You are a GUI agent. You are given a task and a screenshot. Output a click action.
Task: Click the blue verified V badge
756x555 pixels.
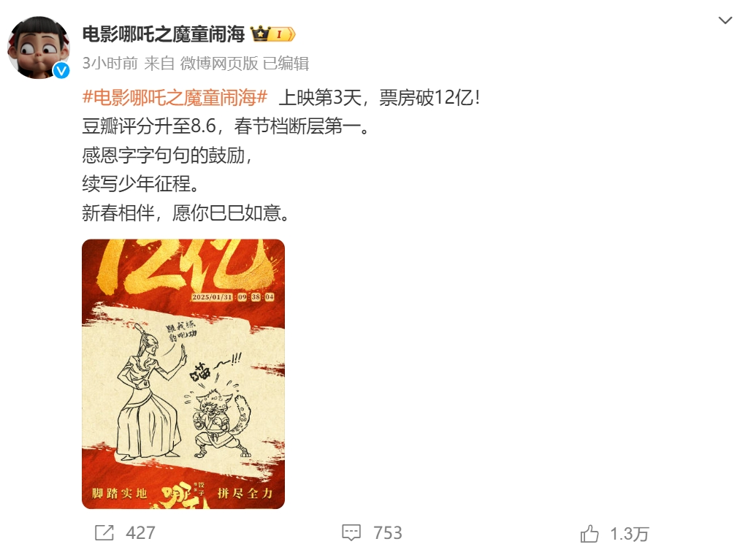[61, 70]
